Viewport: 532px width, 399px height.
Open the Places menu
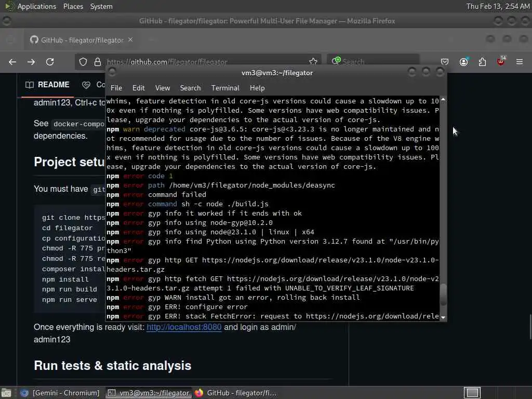(x=73, y=6)
